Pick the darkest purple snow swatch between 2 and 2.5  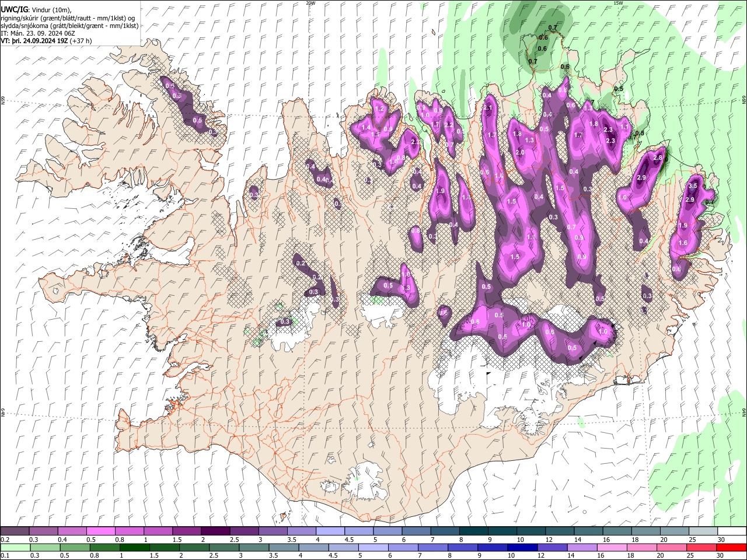(215, 531)
